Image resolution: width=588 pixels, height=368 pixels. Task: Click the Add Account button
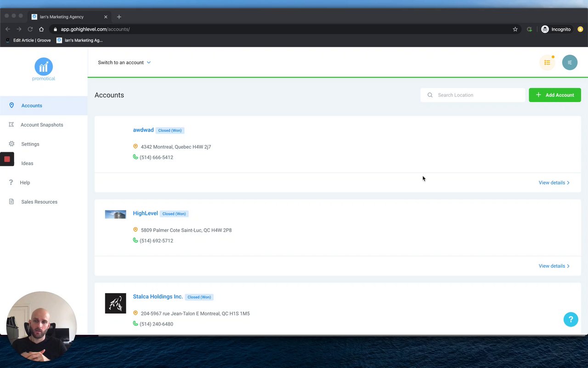click(555, 95)
